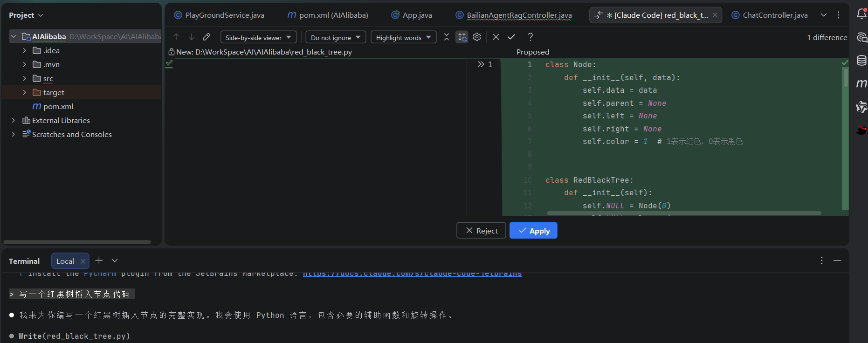Click the project panel horizontal scrollbar

tap(77, 242)
